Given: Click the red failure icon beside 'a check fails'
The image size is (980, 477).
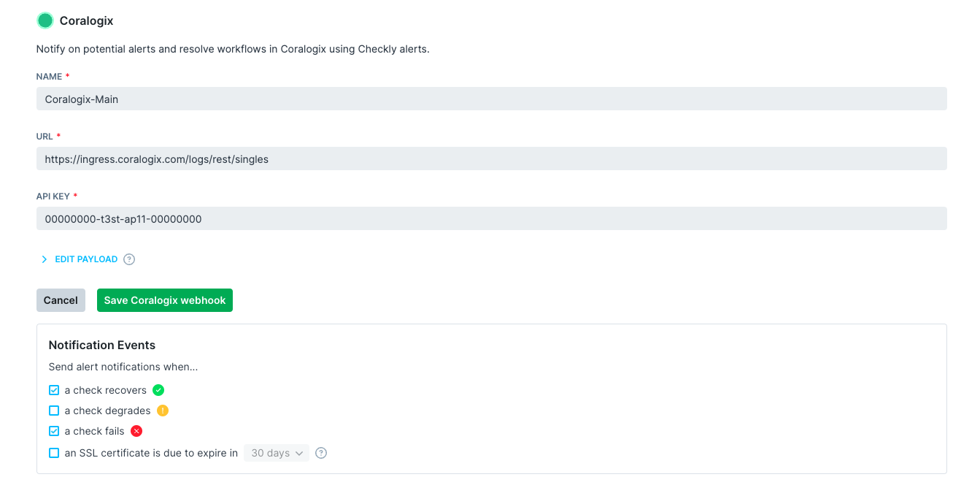Looking at the screenshot, I should [136, 431].
